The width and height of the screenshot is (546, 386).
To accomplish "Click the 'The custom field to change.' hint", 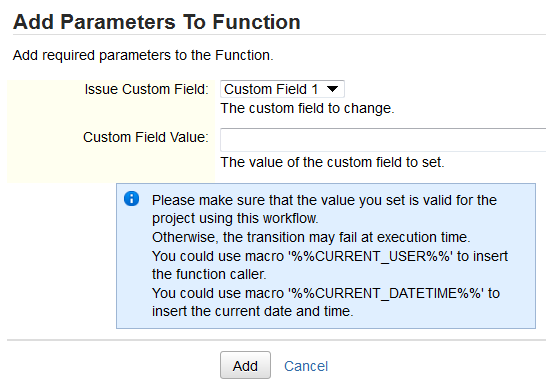I will [x=307, y=108].
